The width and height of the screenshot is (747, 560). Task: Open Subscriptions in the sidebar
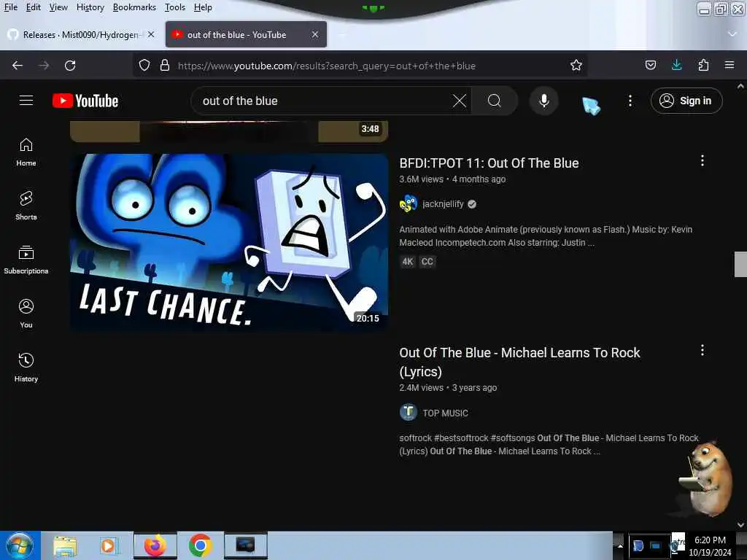tap(26, 260)
